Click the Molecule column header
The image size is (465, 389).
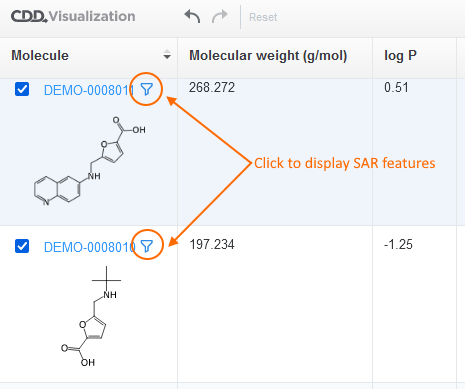(40, 55)
